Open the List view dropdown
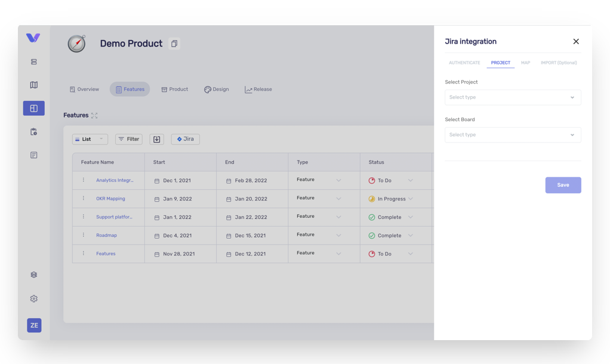Viewport: 610px width, 364px height. coord(90,139)
